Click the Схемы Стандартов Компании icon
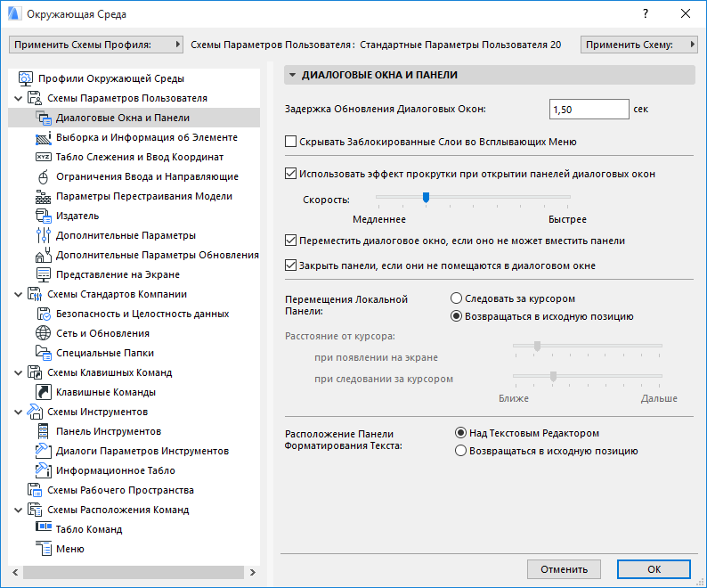Screen dimensions: 707x588 click(x=35, y=294)
